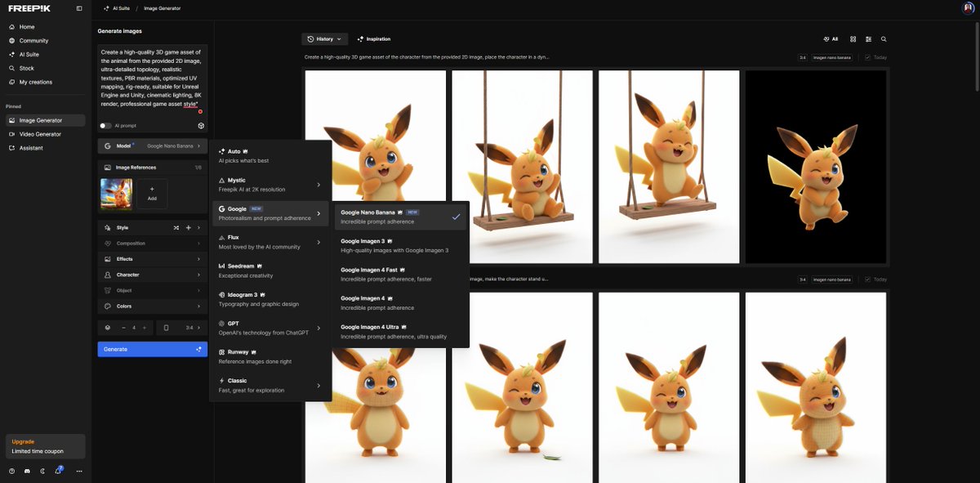Select Google Nano Banana model
Image resolution: width=980 pixels, height=483 pixels.
400,217
